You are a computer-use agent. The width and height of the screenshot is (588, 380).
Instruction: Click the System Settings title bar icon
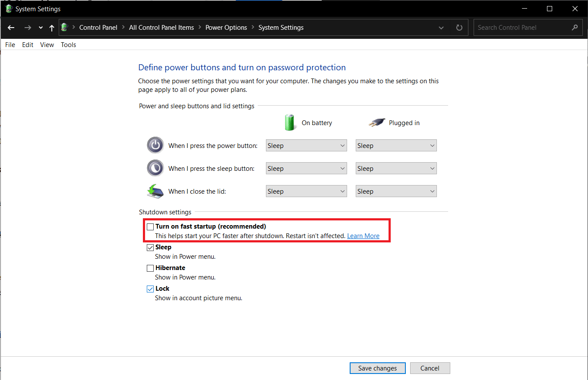[x=8, y=9]
